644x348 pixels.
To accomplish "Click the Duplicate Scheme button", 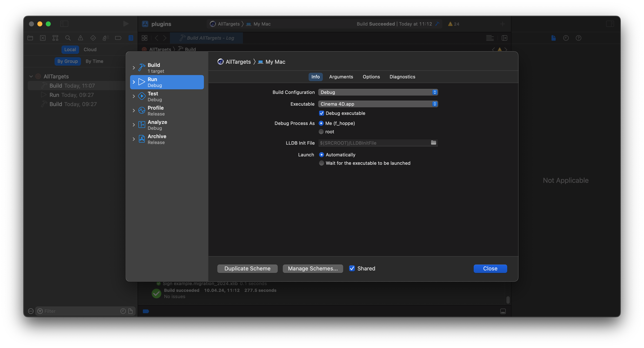I will pyautogui.click(x=247, y=269).
